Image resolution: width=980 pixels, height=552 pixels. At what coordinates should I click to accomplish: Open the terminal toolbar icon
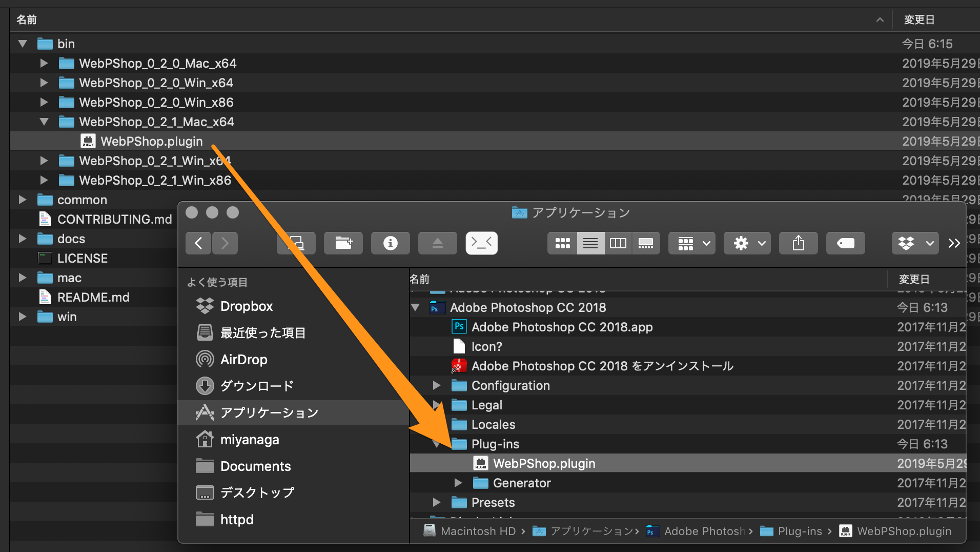pyautogui.click(x=482, y=243)
